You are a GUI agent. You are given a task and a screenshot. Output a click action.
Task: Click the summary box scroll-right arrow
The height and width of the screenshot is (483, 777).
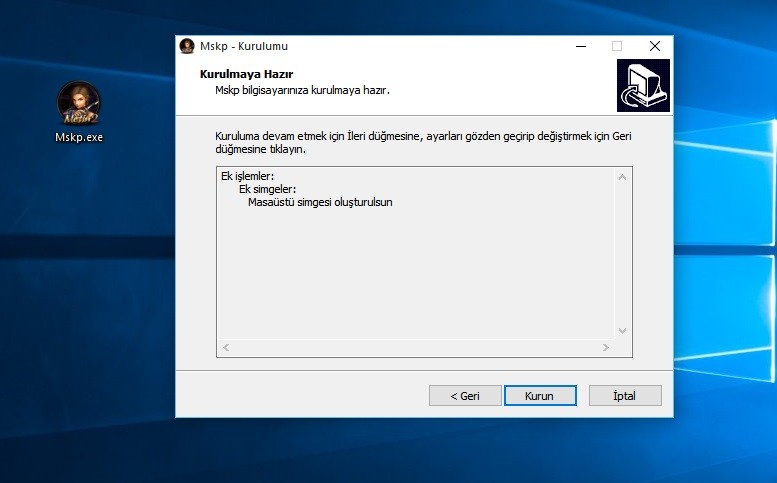coord(606,347)
